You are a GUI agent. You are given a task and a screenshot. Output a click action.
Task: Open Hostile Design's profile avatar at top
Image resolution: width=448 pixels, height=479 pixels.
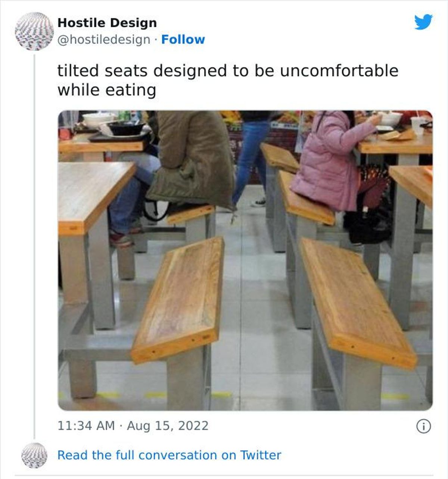(34, 31)
